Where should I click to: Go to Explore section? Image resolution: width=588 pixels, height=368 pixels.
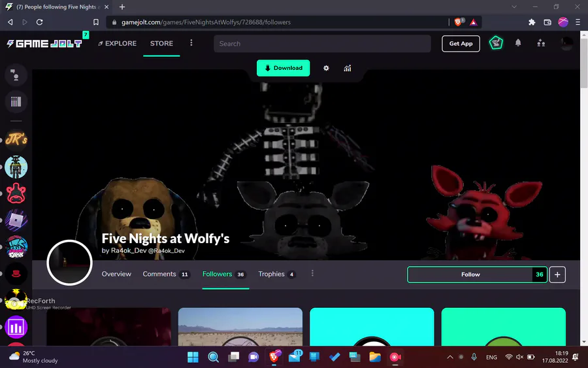(x=118, y=44)
